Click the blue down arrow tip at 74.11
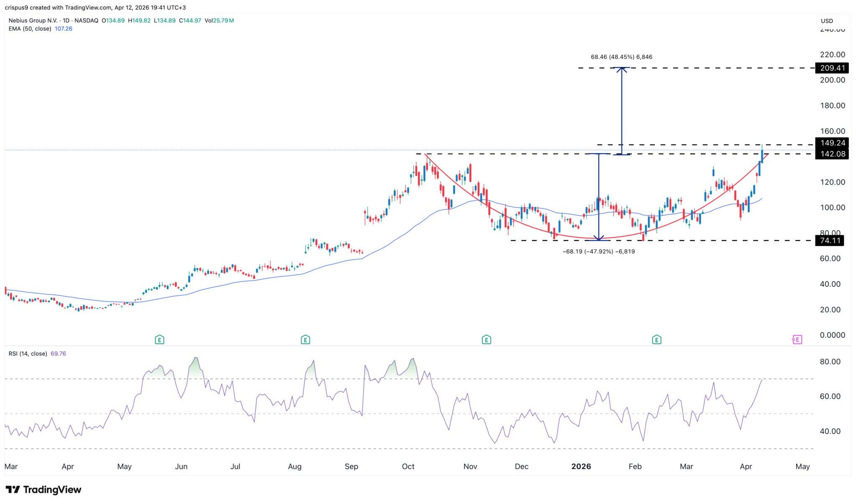This screenshot has width=856, height=504. point(599,239)
